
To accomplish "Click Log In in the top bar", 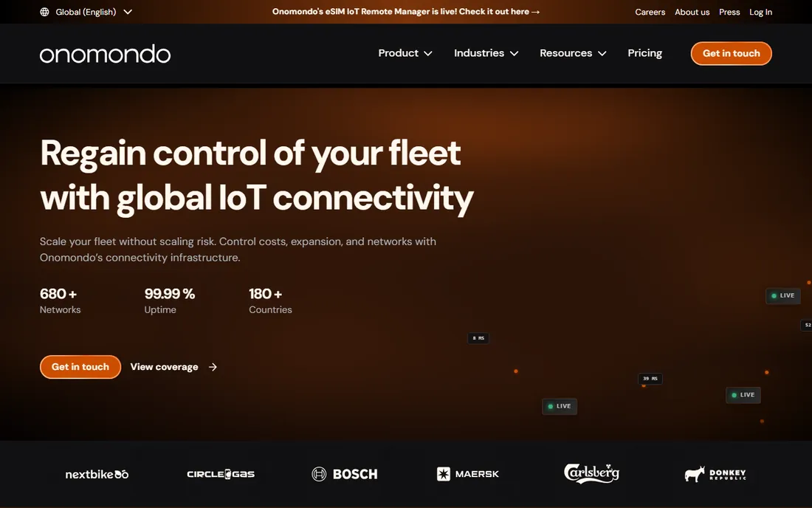I will click(760, 12).
